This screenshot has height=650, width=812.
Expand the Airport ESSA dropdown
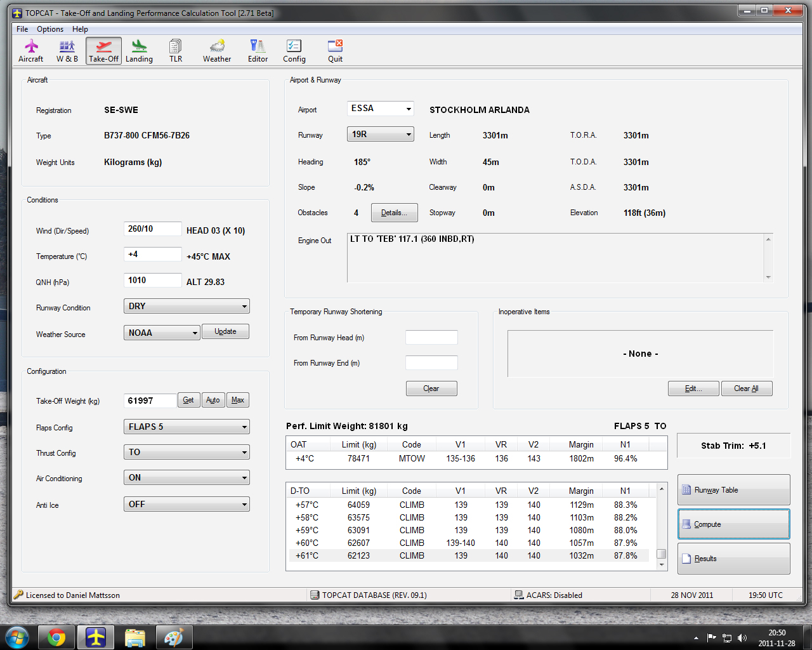(409, 109)
